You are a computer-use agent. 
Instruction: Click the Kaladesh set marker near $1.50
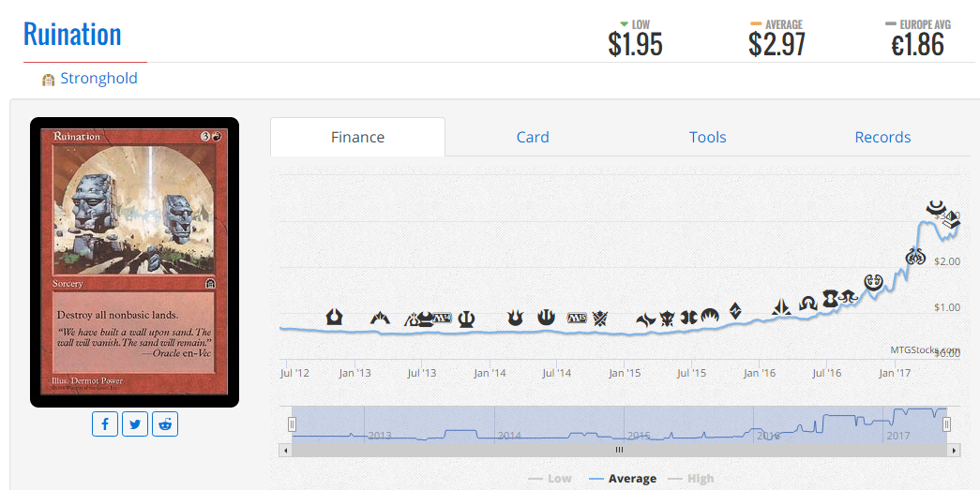(x=874, y=282)
